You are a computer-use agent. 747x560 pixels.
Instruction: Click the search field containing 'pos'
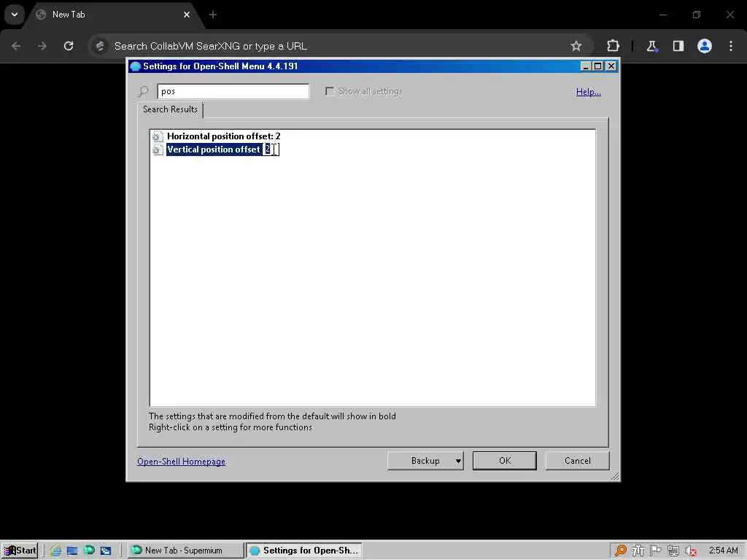[x=233, y=91]
